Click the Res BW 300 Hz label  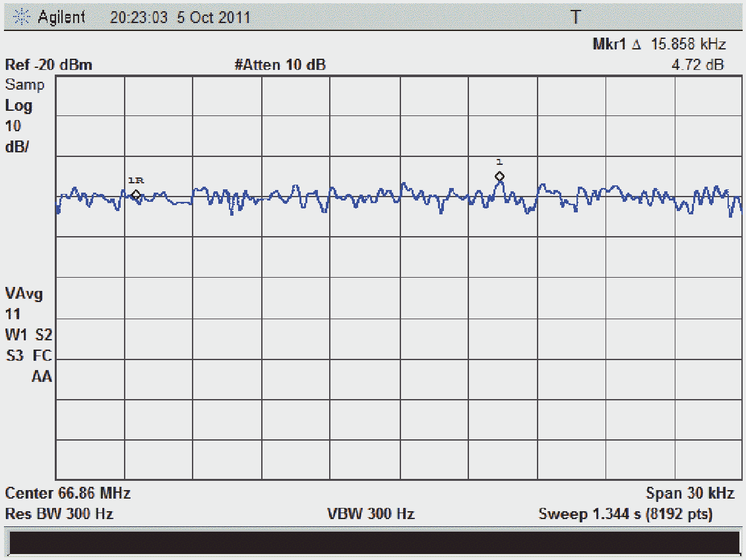pyautogui.click(x=59, y=514)
